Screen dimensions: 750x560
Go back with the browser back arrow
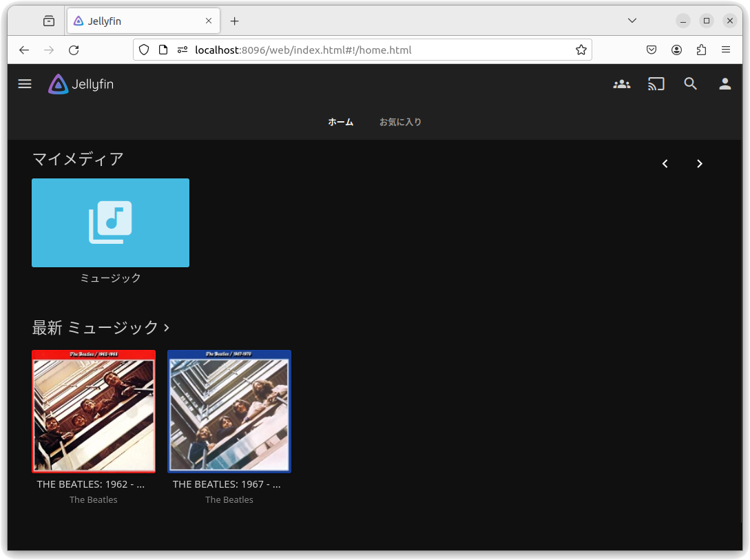[24, 50]
